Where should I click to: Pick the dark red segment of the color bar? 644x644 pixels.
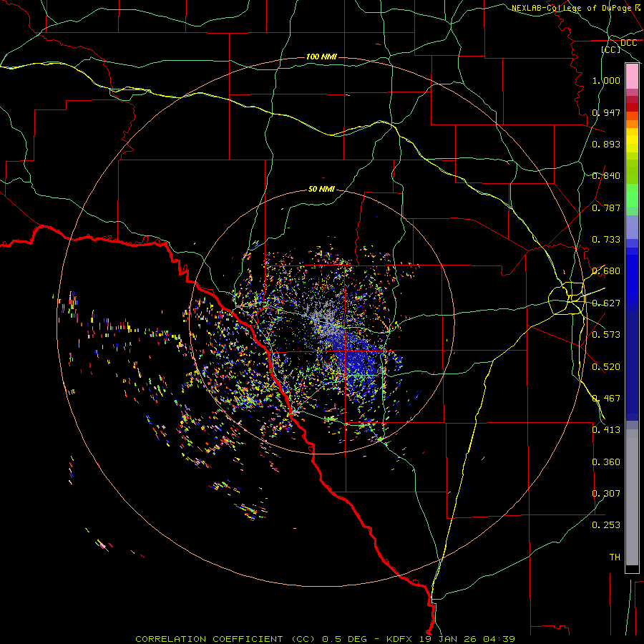pos(632,107)
